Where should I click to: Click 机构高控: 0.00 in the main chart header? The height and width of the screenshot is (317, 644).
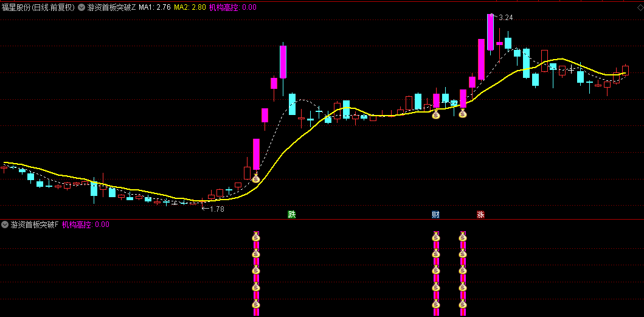(233, 7)
